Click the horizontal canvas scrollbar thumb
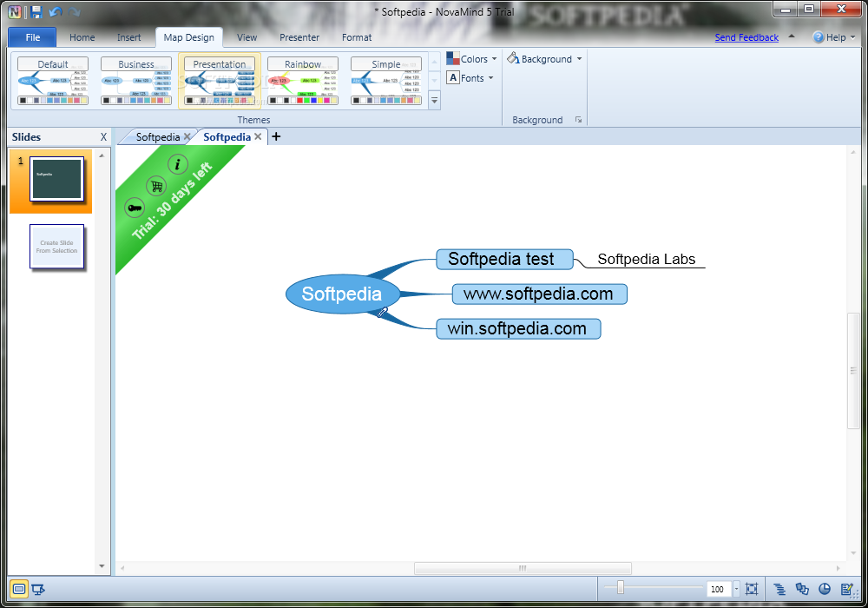 point(523,568)
